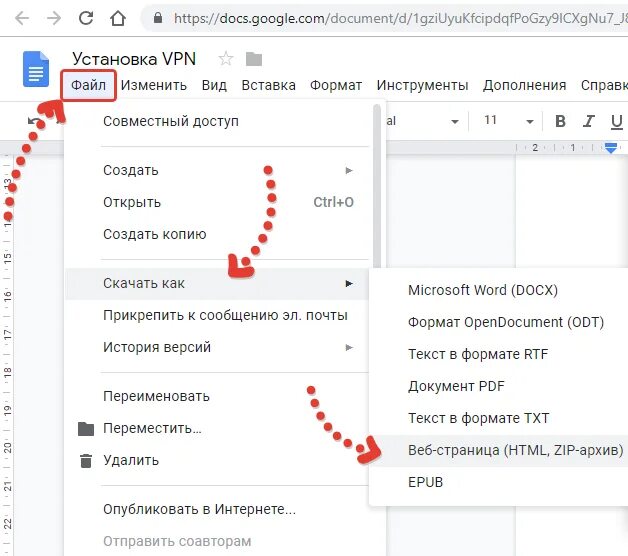Open the Вставка menu

click(268, 85)
